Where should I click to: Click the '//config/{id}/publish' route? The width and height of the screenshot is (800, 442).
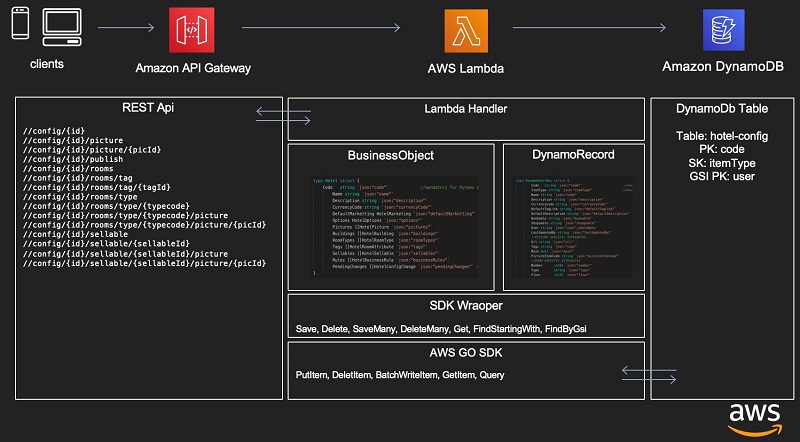[x=73, y=159]
